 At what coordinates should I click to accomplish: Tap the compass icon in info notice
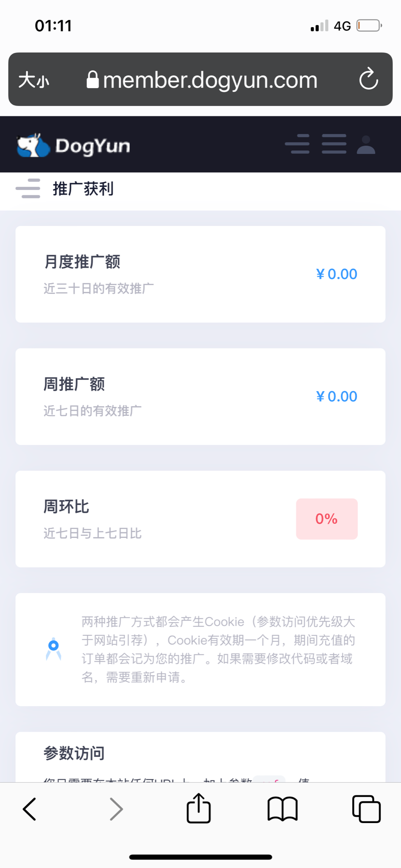(x=53, y=649)
